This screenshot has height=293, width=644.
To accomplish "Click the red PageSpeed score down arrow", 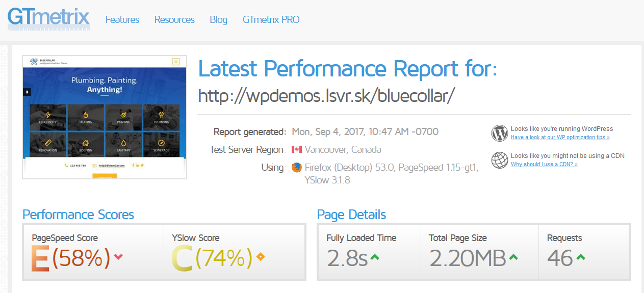I will [x=118, y=257].
